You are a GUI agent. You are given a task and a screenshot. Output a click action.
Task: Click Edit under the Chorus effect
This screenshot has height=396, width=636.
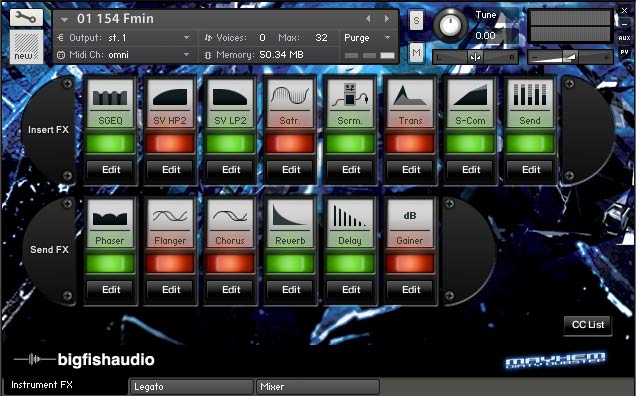tap(231, 290)
